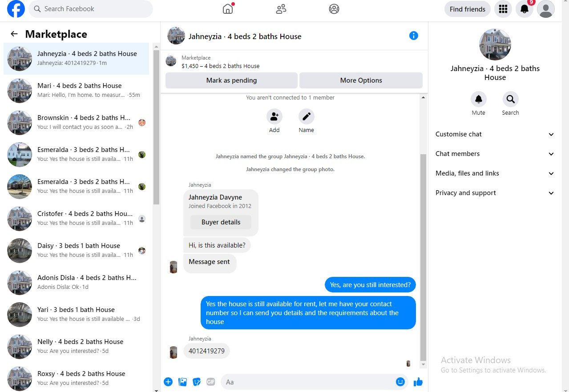Open Roxsy 4 beds 2 baths conversation
Viewport: 569px width, 392px height.
pos(77,378)
